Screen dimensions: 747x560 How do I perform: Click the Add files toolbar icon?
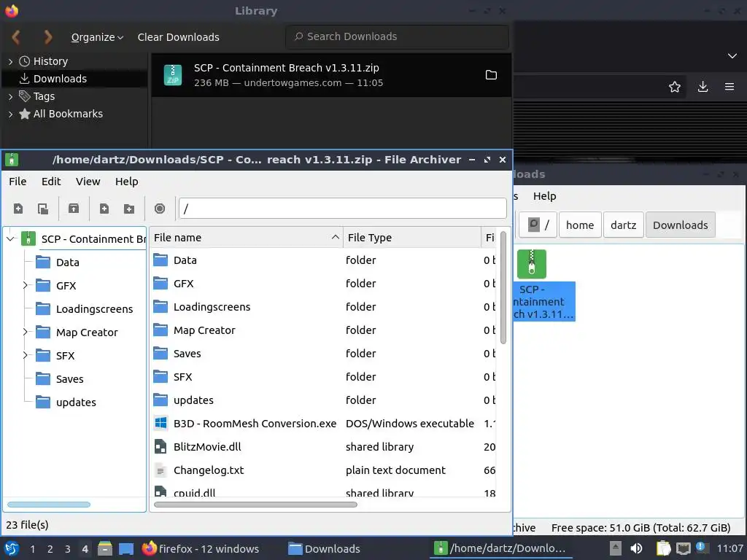104,209
